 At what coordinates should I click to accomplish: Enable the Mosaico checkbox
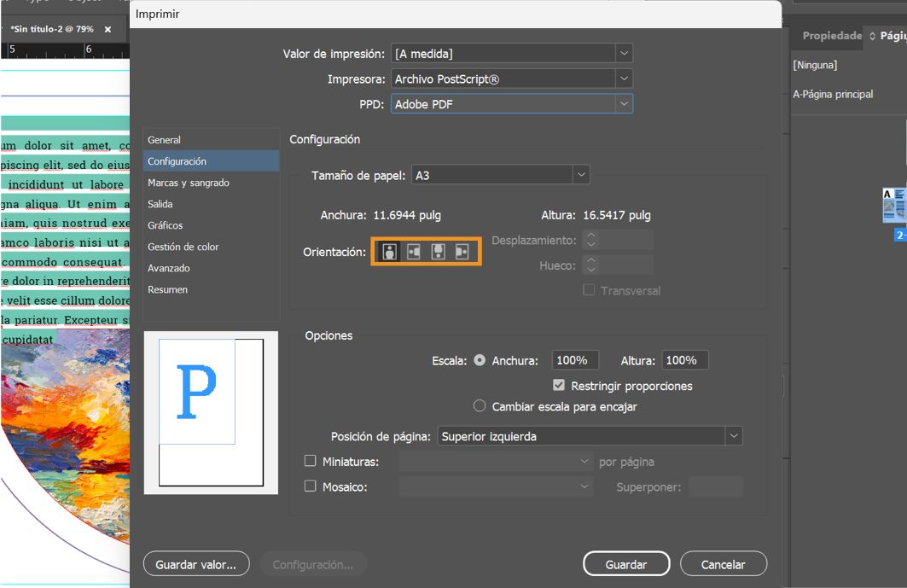[311, 486]
